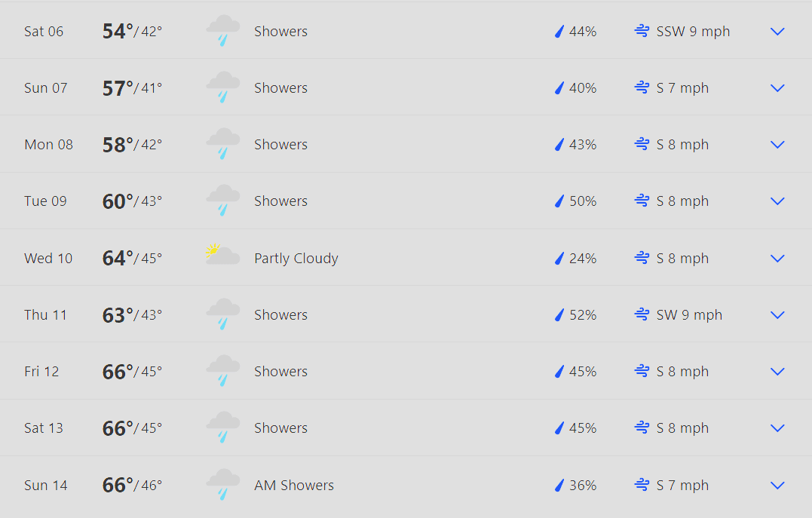Expand the Sun 07 forecast row
This screenshot has width=812, height=518.
pos(777,88)
